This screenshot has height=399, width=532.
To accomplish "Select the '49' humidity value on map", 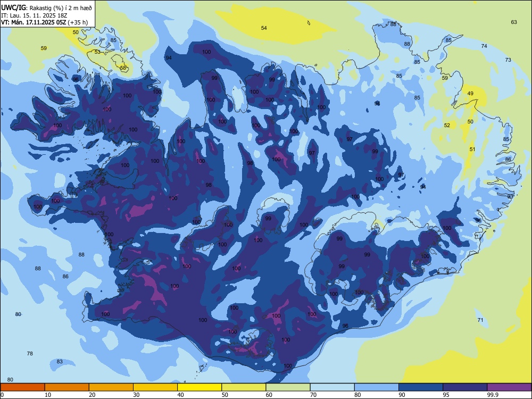I will pos(470,93).
